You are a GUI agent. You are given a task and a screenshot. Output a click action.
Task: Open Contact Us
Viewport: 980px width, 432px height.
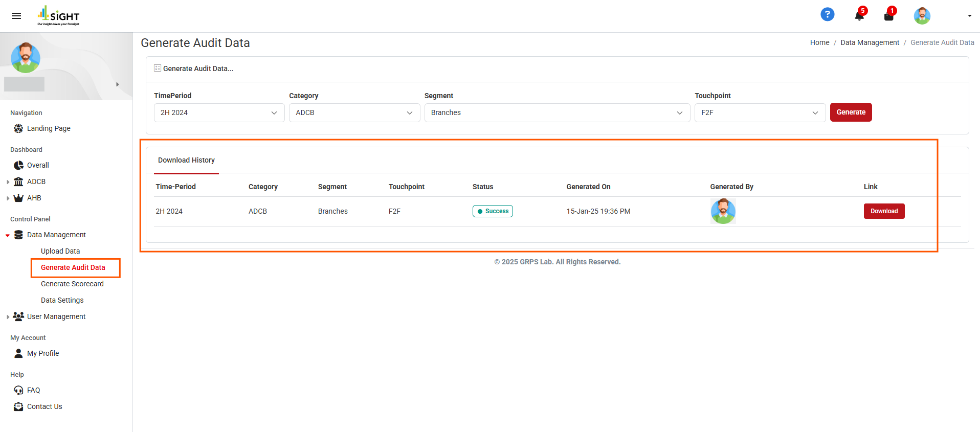click(44, 406)
